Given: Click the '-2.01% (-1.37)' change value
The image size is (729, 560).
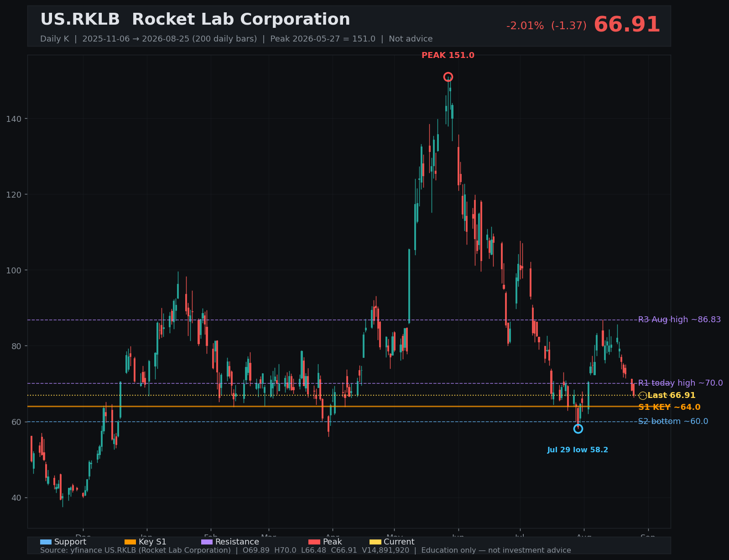Looking at the screenshot, I should 547,26.
